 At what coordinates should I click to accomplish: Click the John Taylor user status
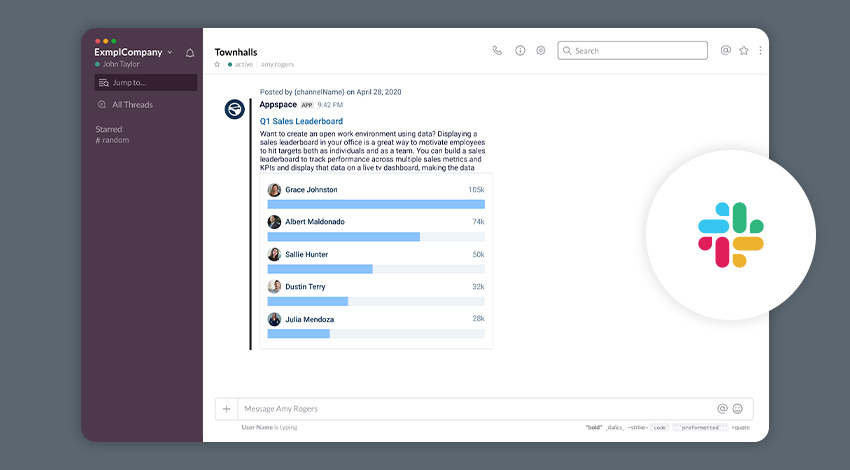[117, 64]
